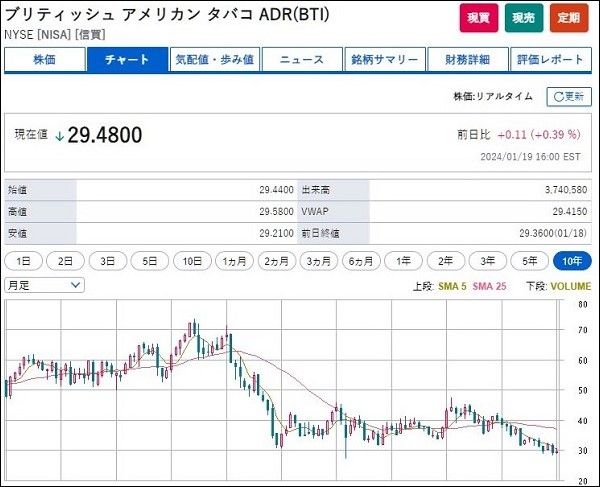Click the 始値 row label
The width and height of the screenshot is (600, 487).
[17, 190]
